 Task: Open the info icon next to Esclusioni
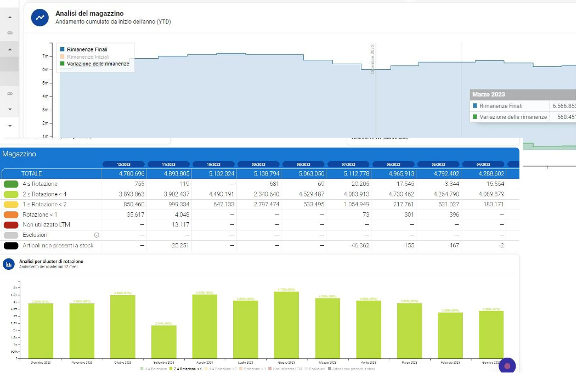click(x=97, y=235)
